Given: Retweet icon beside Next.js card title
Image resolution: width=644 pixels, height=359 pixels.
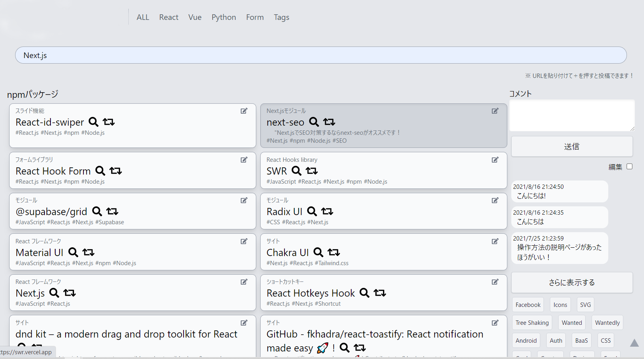Looking at the screenshot, I should click(70, 293).
